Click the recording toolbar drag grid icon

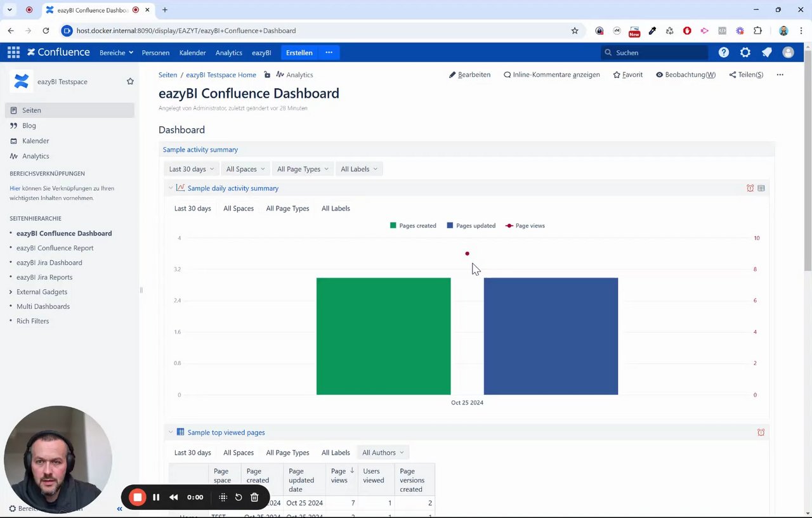(223, 497)
